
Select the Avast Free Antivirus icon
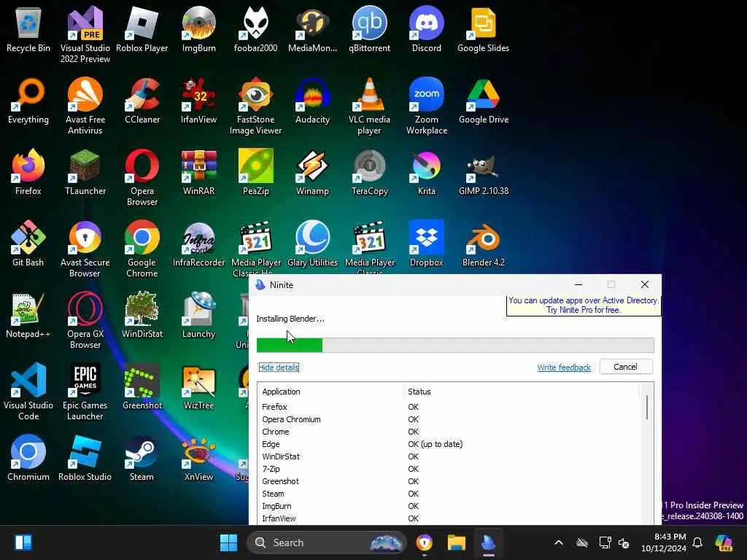tap(85, 106)
